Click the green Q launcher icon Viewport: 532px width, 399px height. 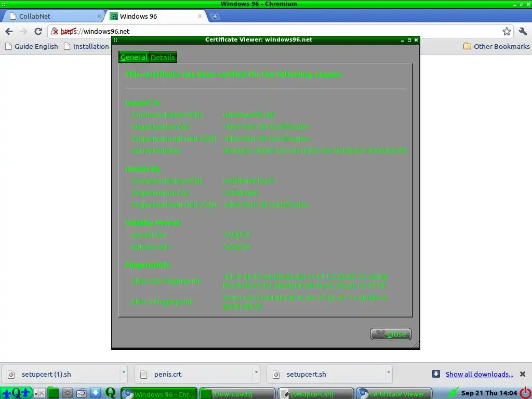coord(110,393)
